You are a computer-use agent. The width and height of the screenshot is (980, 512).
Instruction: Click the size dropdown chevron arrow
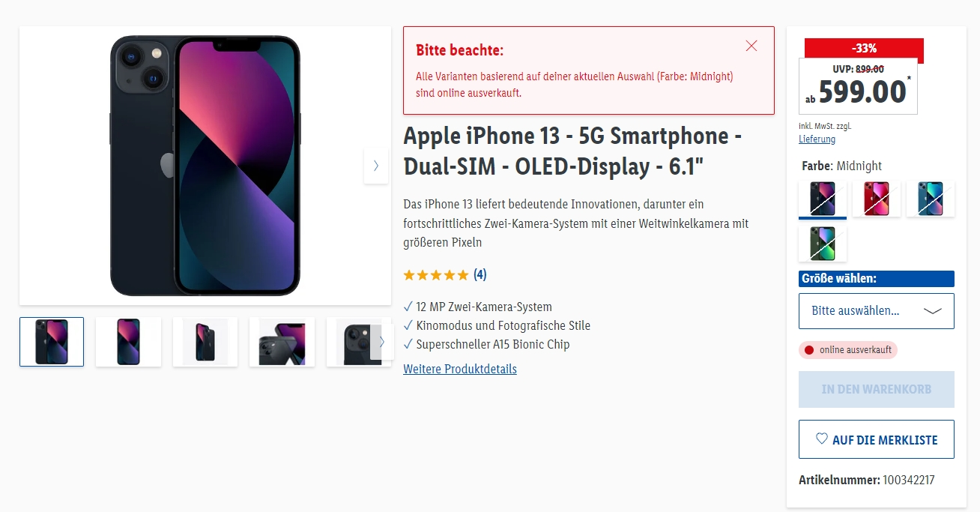click(933, 311)
